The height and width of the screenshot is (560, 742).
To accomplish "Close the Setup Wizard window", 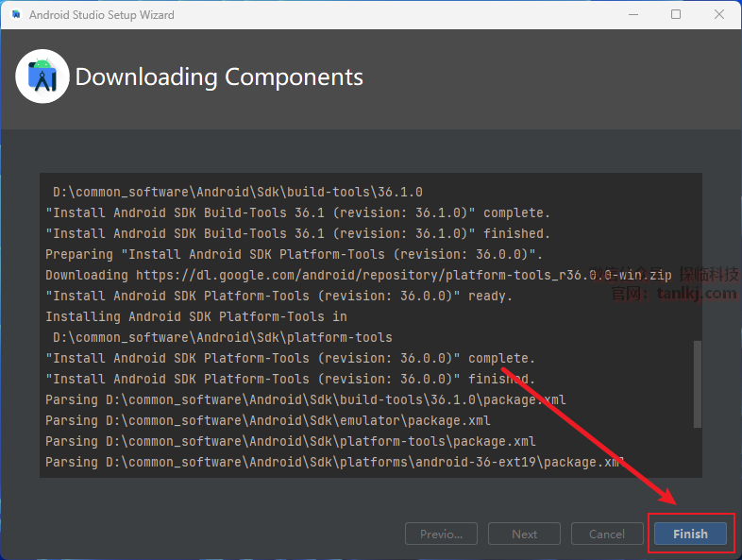I will (x=718, y=15).
